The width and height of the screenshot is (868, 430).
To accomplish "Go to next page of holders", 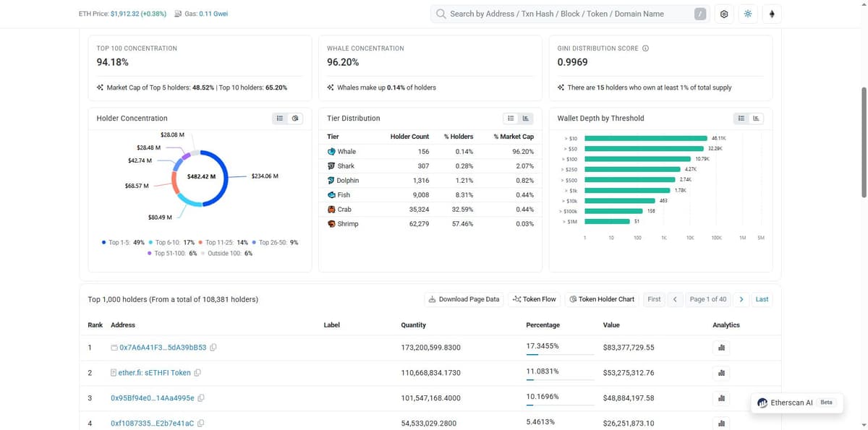I will click(741, 299).
